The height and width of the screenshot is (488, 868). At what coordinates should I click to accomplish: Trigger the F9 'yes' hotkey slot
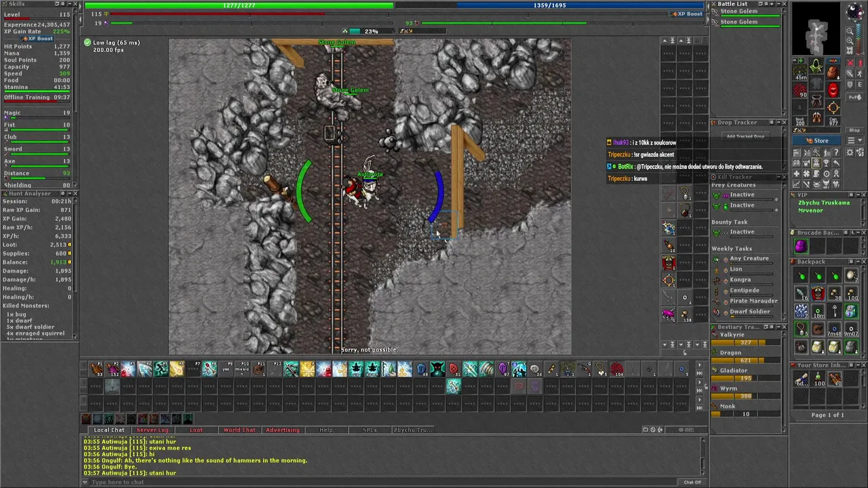pyautogui.click(x=226, y=369)
